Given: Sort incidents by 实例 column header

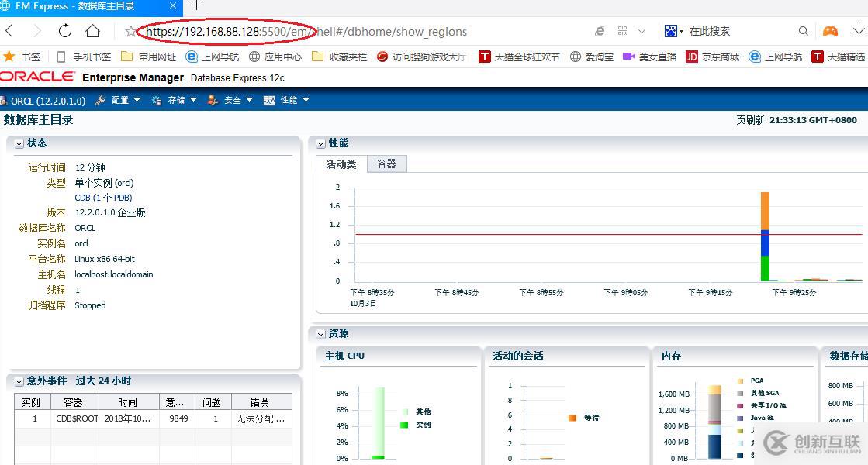Looking at the screenshot, I should [32, 402].
